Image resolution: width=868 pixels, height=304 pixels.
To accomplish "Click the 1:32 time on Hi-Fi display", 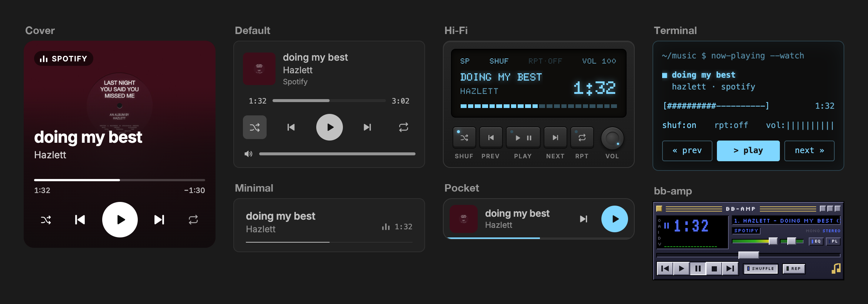I will click(x=595, y=88).
